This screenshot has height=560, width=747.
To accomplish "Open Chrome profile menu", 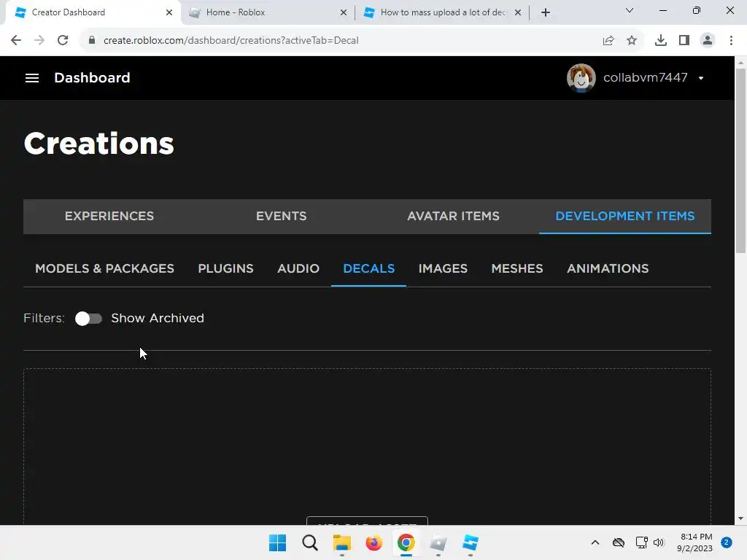I will (x=708, y=41).
